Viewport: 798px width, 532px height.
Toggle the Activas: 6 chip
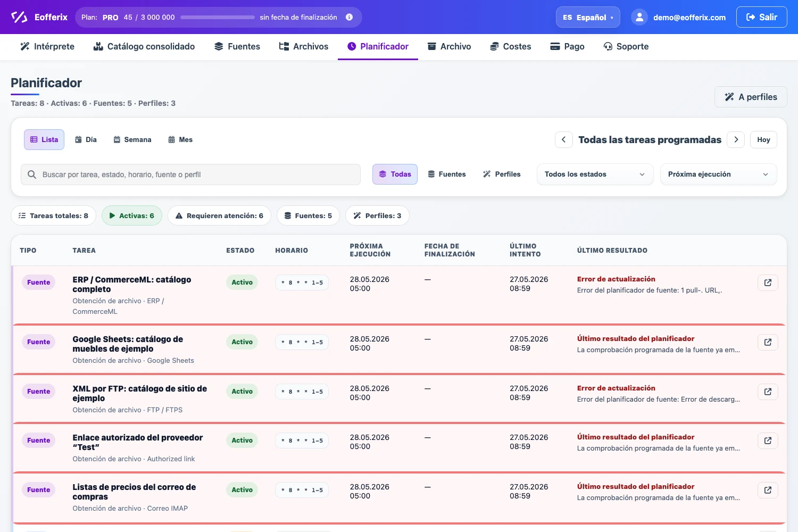(132, 215)
